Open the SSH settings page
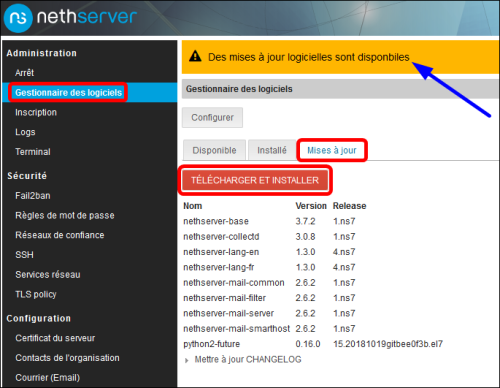Screen dimensions: 500x388 click(x=24, y=255)
